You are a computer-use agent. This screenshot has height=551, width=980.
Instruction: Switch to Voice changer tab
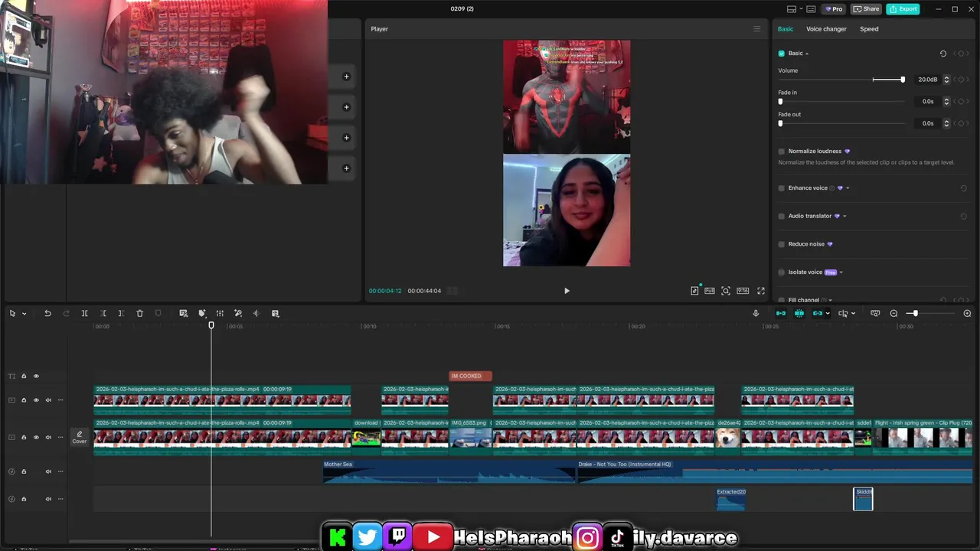pyautogui.click(x=826, y=29)
